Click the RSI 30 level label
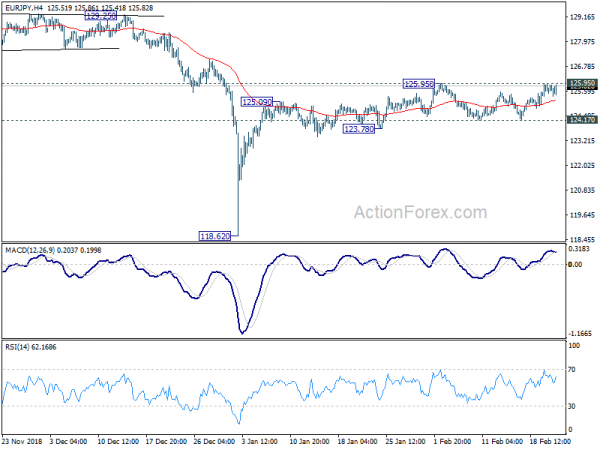Image resolution: width=600 pixels, height=450 pixels. click(571, 406)
